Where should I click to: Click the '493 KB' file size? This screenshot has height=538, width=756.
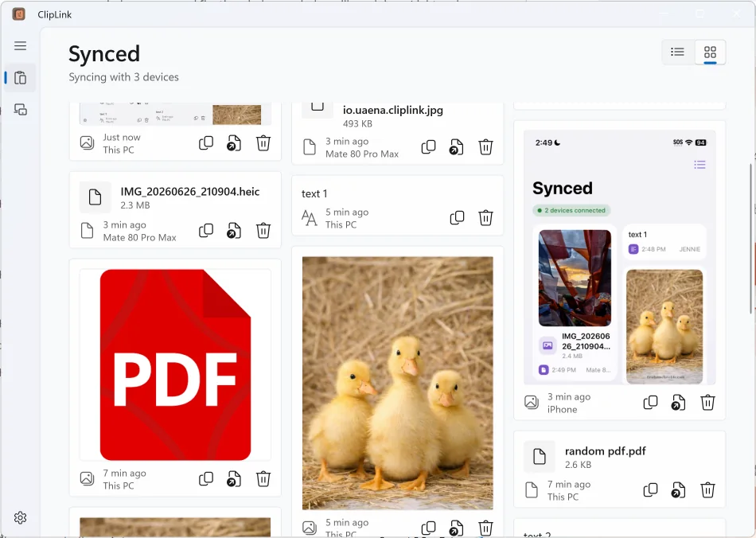tap(357, 124)
